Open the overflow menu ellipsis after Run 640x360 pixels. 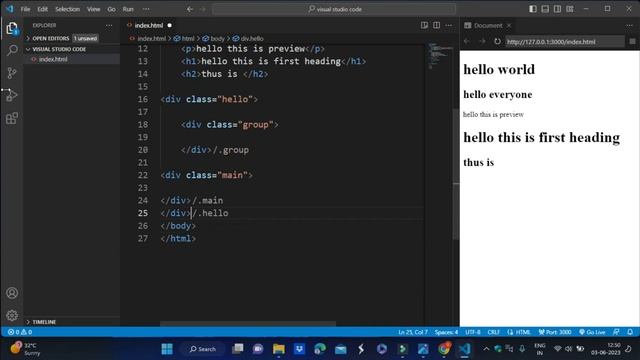pyautogui.click(x=146, y=9)
